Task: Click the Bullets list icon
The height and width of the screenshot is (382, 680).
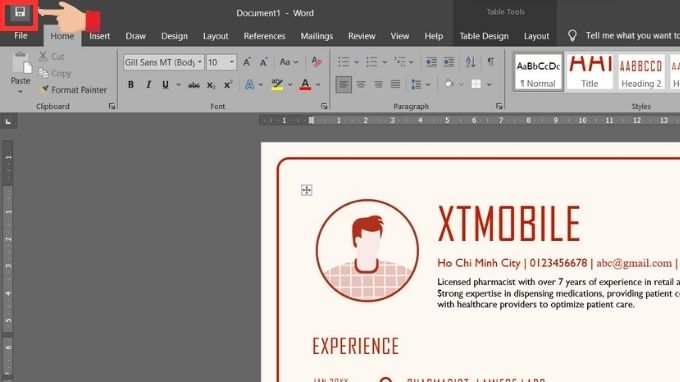Action: point(344,62)
